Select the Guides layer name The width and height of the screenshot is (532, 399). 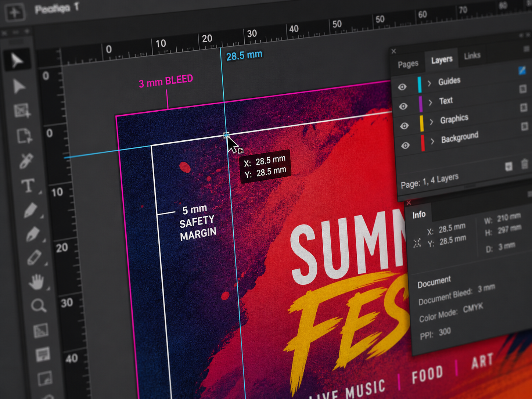click(x=449, y=81)
